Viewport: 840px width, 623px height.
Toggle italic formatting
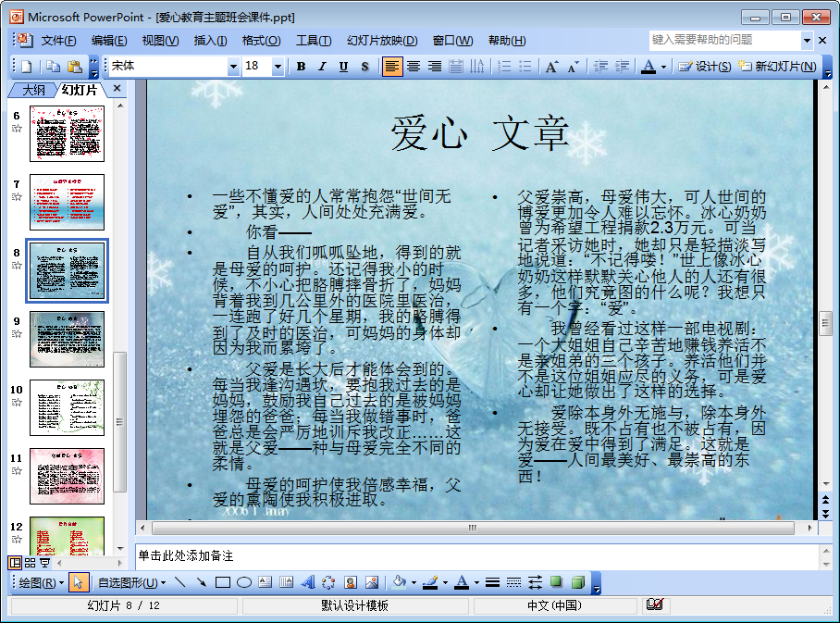click(x=322, y=67)
